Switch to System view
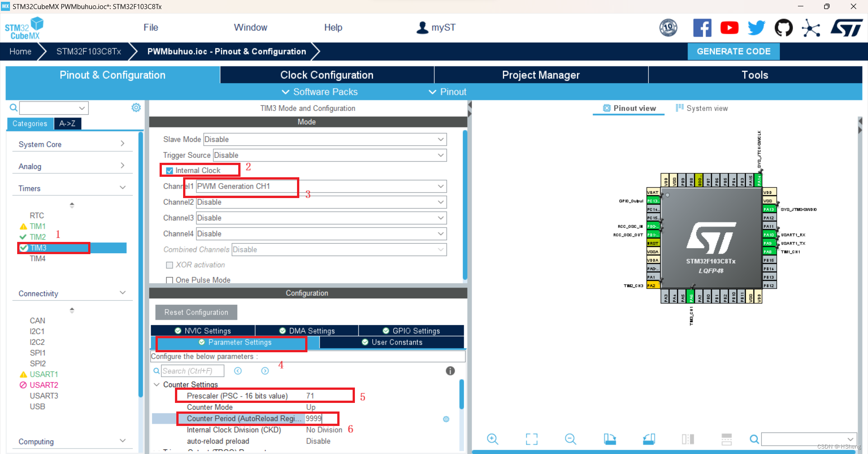The height and width of the screenshot is (454, 868). pyautogui.click(x=702, y=108)
